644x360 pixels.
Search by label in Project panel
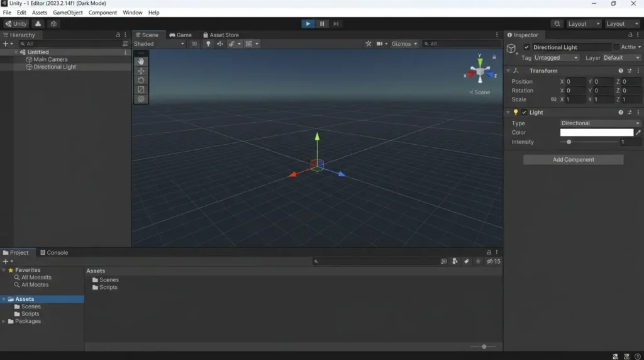click(467, 261)
